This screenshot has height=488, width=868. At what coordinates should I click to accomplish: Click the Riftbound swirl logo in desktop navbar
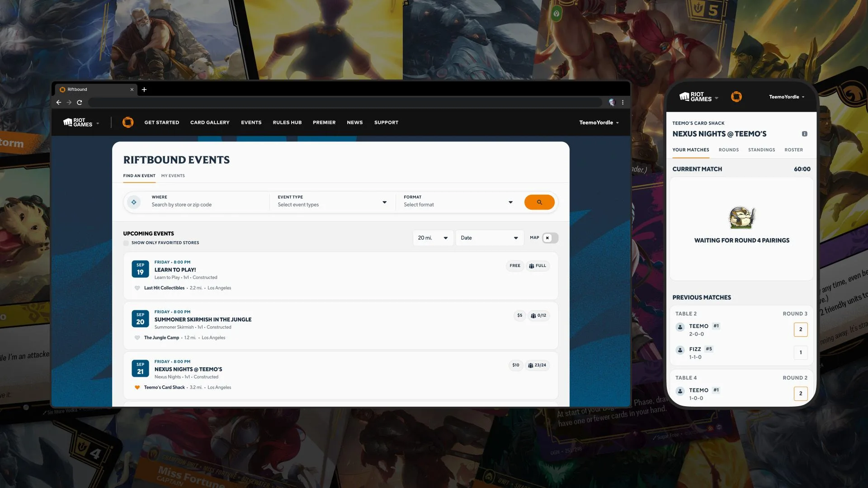click(128, 122)
